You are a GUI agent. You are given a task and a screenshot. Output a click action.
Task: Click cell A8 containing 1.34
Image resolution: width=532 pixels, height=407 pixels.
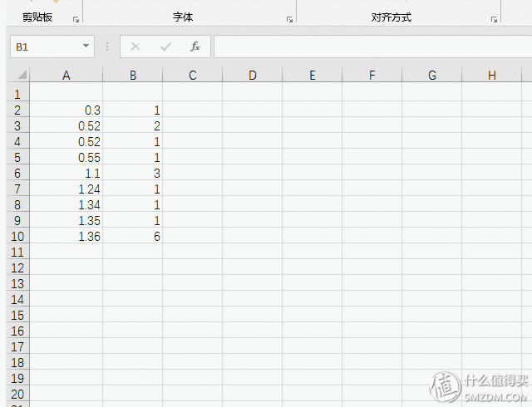[66, 204]
